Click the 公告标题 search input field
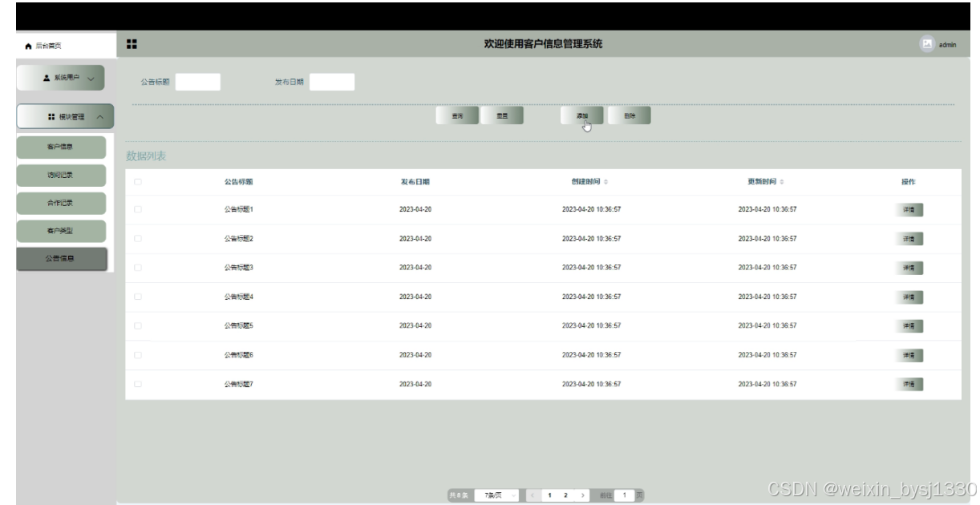Viewport: 980px width, 505px height. pyautogui.click(x=197, y=82)
